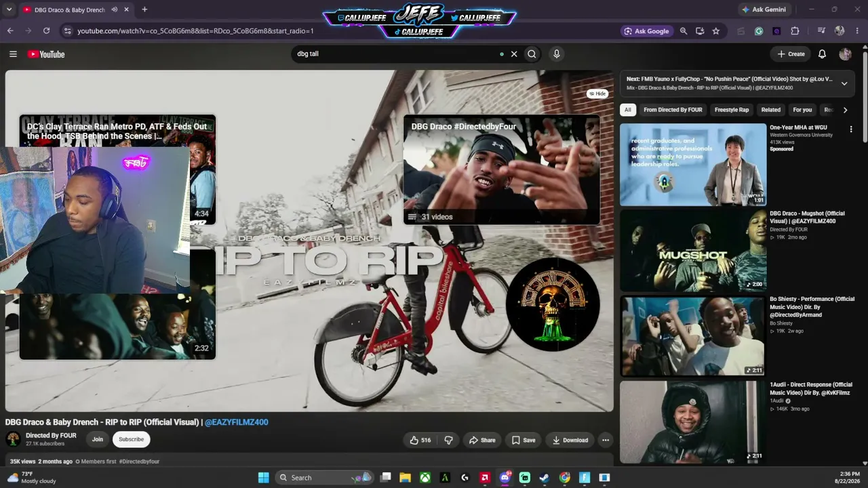This screenshot has height=488, width=868.
Task: Open Chrome media controls
Action: point(821,30)
